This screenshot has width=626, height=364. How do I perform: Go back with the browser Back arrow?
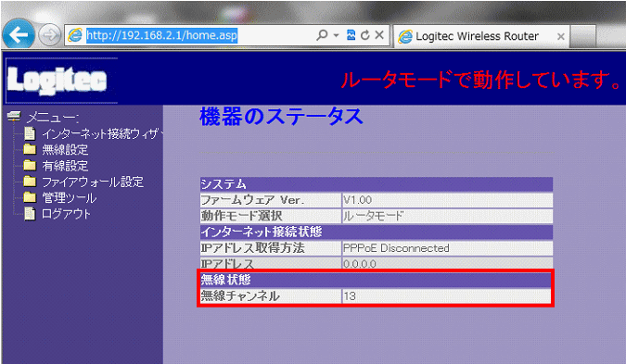(x=18, y=35)
